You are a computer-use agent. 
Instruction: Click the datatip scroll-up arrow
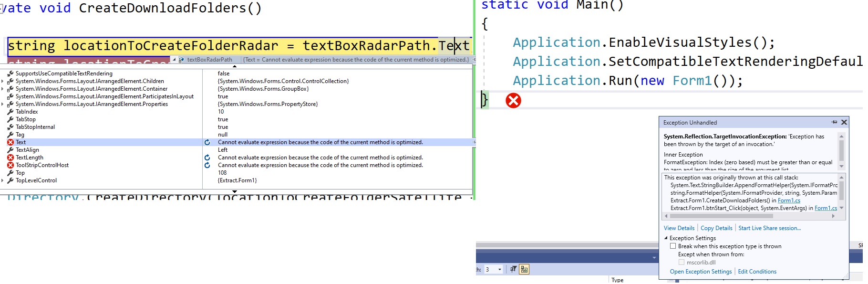234,66
